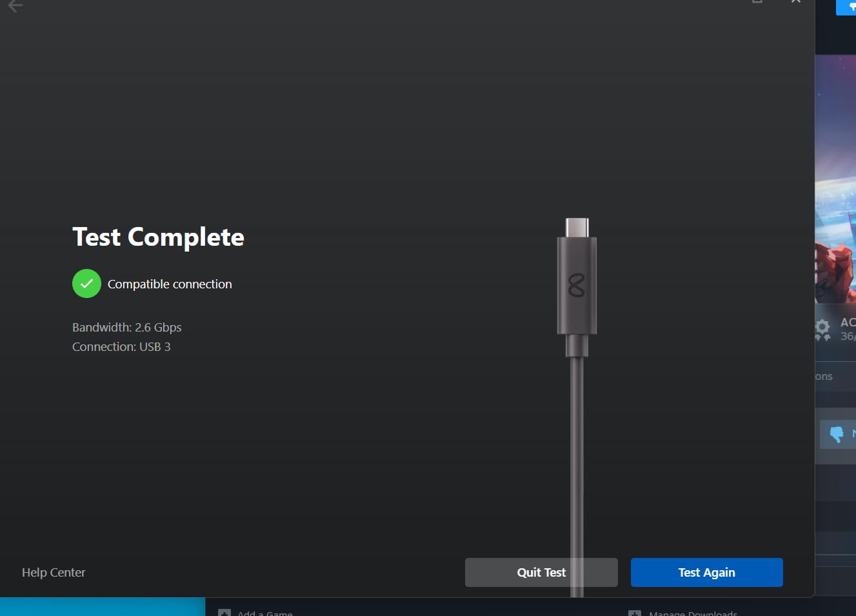Screen dimensions: 856x616
Task: Go back with the top-left arrow
Action: 15,6
